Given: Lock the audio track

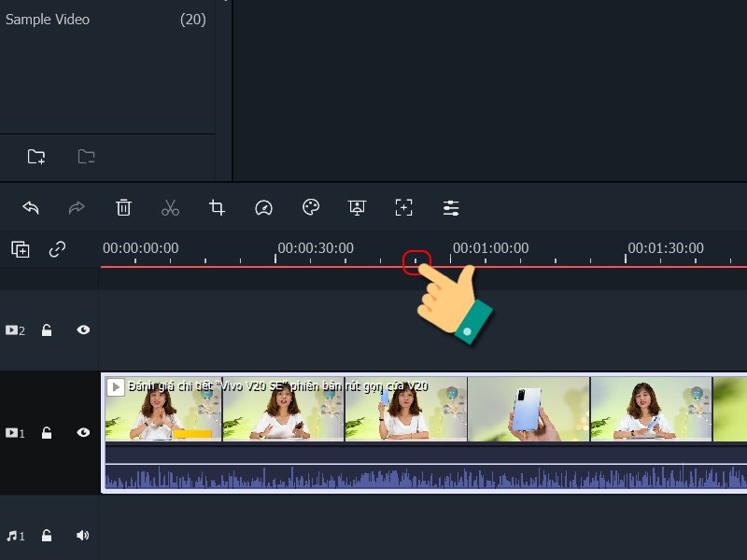Looking at the screenshot, I should (x=47, y=535).
